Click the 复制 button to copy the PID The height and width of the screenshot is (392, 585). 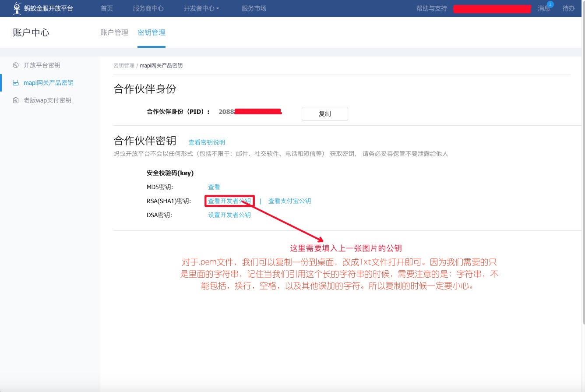pyautogui.click(x=325, y=114)
